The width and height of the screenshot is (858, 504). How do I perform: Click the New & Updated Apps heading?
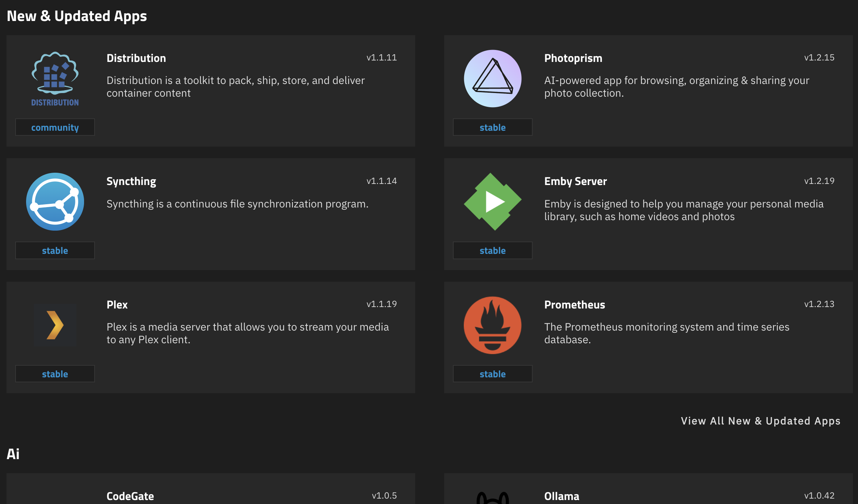[77, 16]
